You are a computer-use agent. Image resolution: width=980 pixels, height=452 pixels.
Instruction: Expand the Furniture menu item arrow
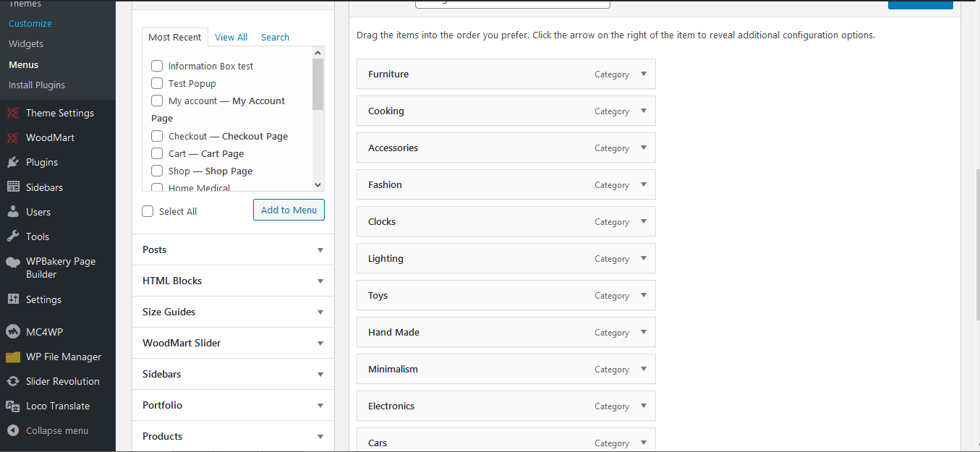tap(644, 74)
